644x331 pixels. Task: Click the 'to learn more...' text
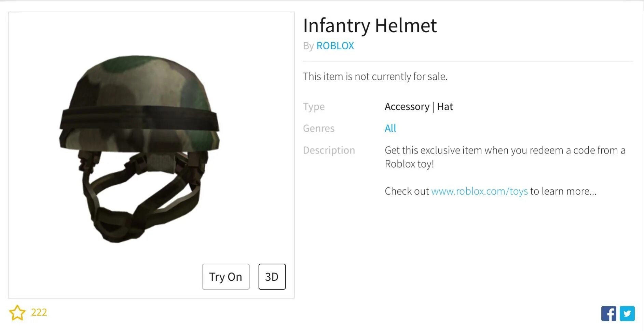(563, 191)
